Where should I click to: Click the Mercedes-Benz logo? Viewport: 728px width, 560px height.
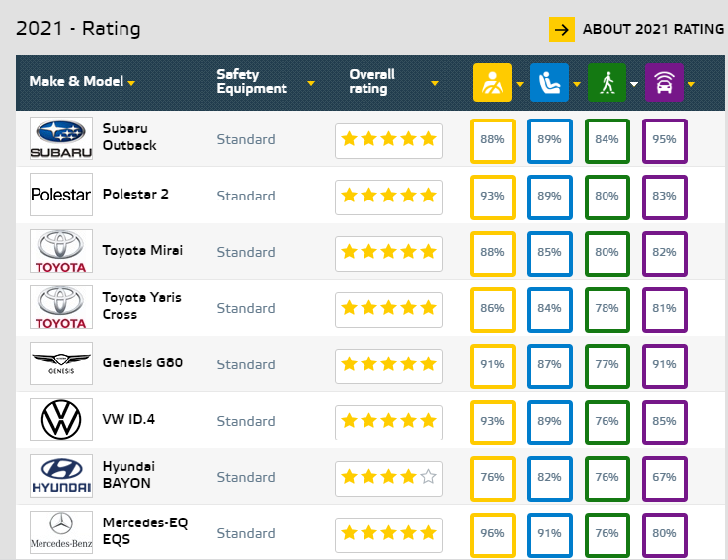(61, 532)
